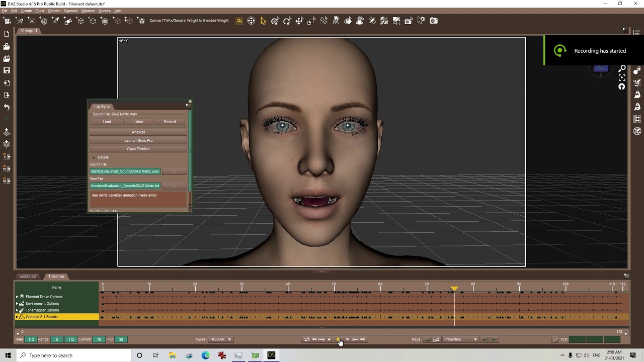The image size is (644, 362).
Task: Switch to the aniMate2 tab
Action: (x=28, y=277)
